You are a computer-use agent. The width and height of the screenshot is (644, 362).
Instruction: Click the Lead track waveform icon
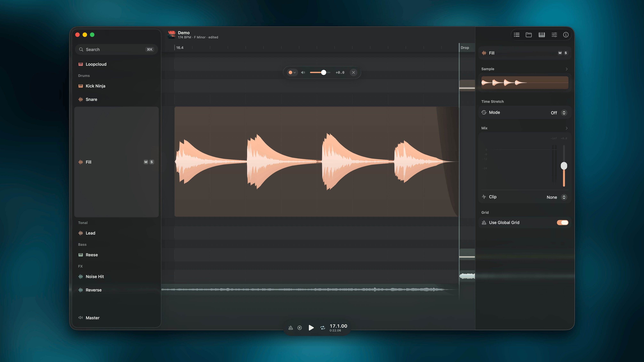(x=80, y=233)
